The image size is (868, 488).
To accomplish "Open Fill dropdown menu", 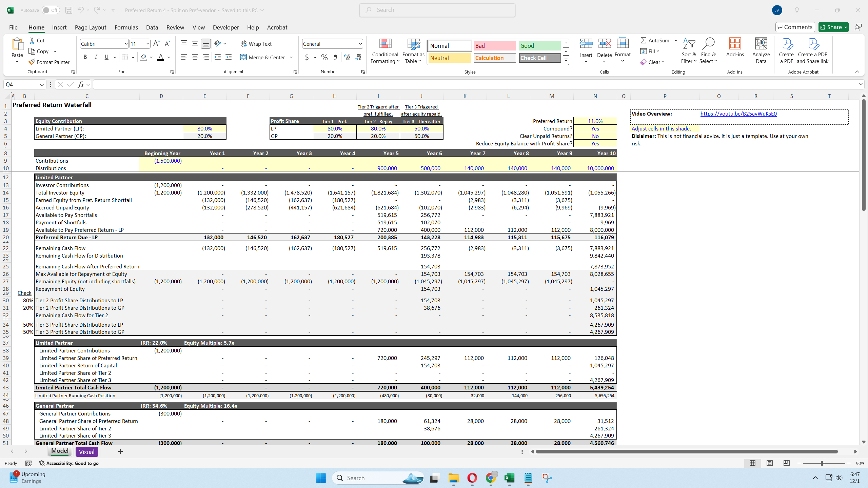I will pos(650,51).
